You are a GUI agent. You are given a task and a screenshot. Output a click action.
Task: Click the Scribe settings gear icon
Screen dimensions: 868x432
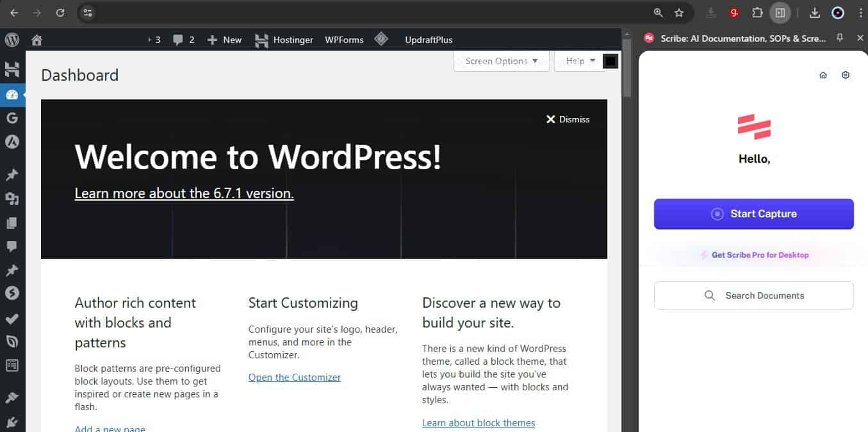tap(846, 75)
